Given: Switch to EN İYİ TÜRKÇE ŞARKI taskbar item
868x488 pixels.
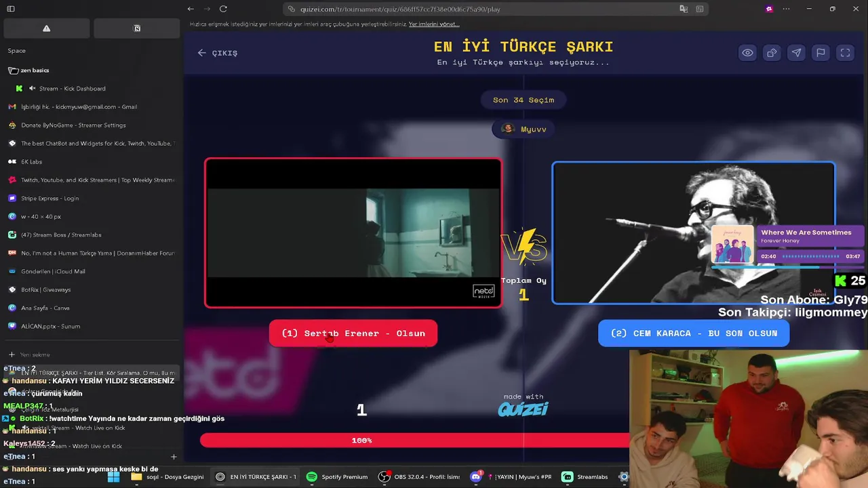Looking at the screenshot, I should 256,477.
